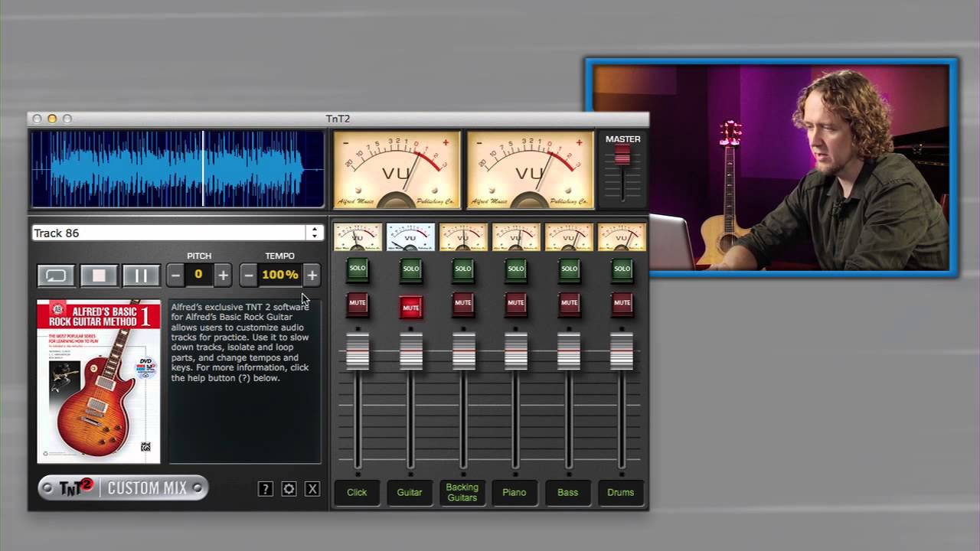The width and height of the screenshot is (980, 551).
Task: Click the right master VU meter
Action: coord(531,170)
